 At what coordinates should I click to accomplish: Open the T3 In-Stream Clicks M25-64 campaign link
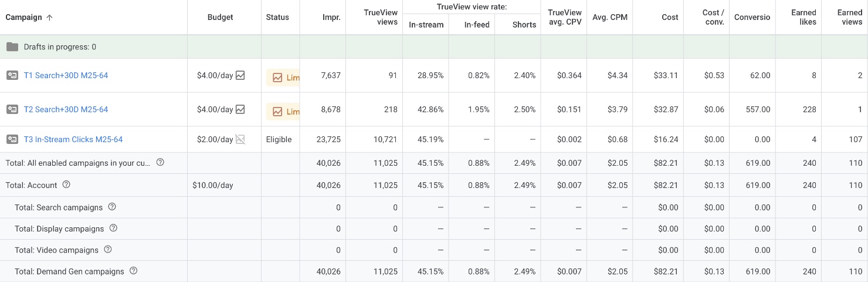pyautogui.click(x=73, y=139)
